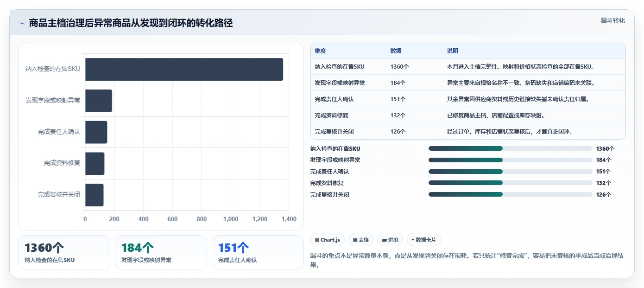Screen dimensions: 644x288
Task: Click the y-axis label 完成责任人确认 in the chart
Action: [59, 132]
